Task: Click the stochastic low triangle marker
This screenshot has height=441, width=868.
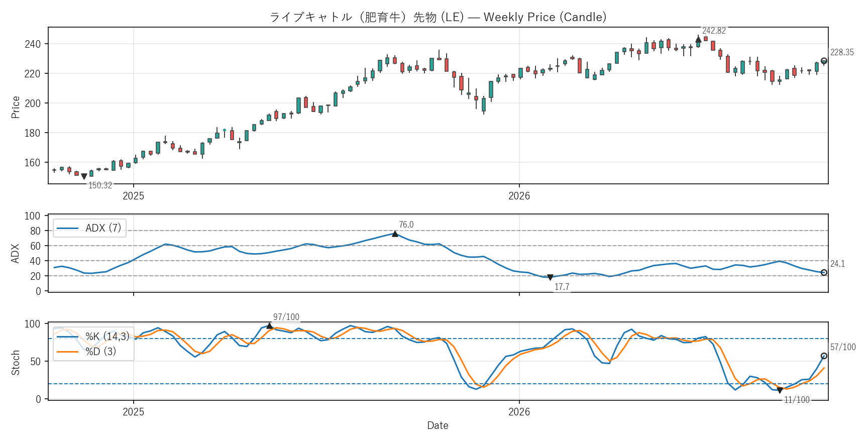Action: coord(780,390)
